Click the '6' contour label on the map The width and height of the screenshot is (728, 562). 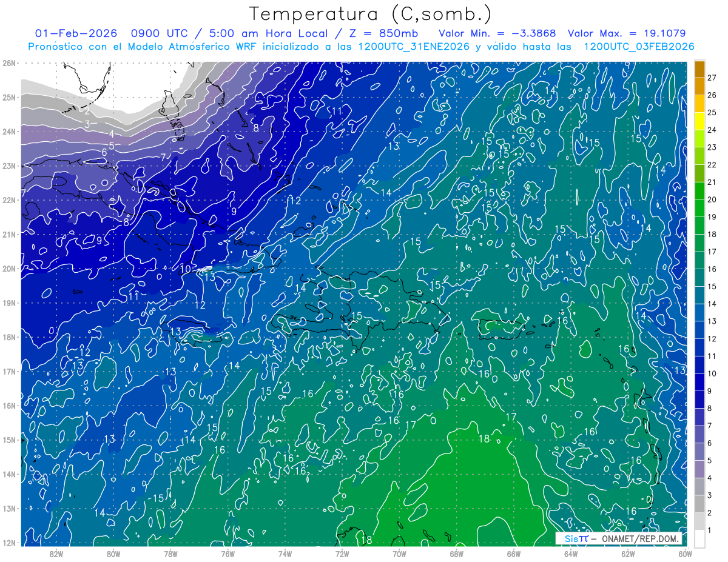click(104, 152)
